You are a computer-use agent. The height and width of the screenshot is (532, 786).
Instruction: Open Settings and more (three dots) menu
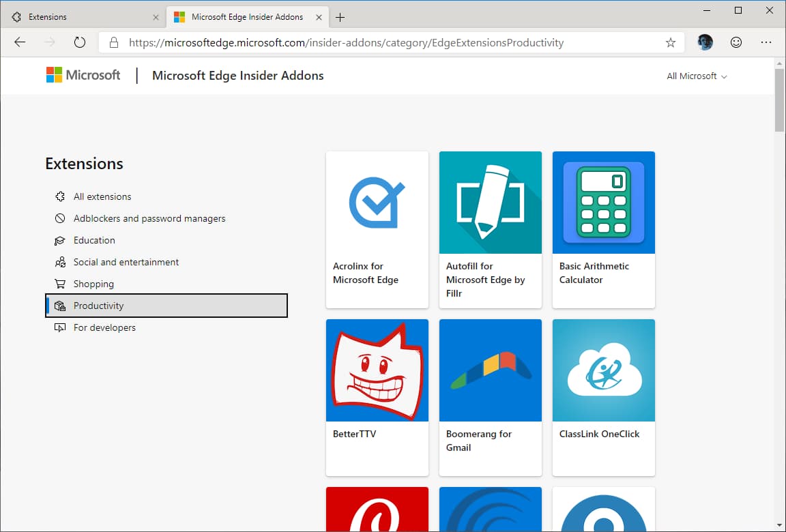(766, 42)
